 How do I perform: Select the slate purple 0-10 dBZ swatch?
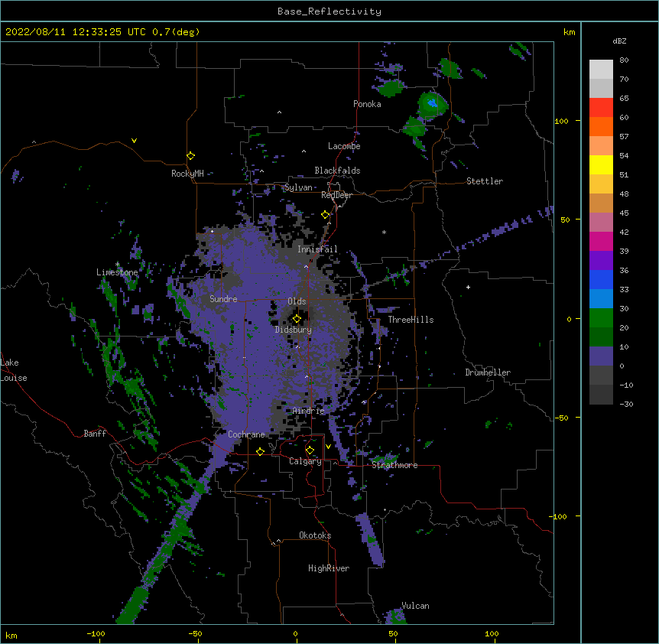coord(601,356)
